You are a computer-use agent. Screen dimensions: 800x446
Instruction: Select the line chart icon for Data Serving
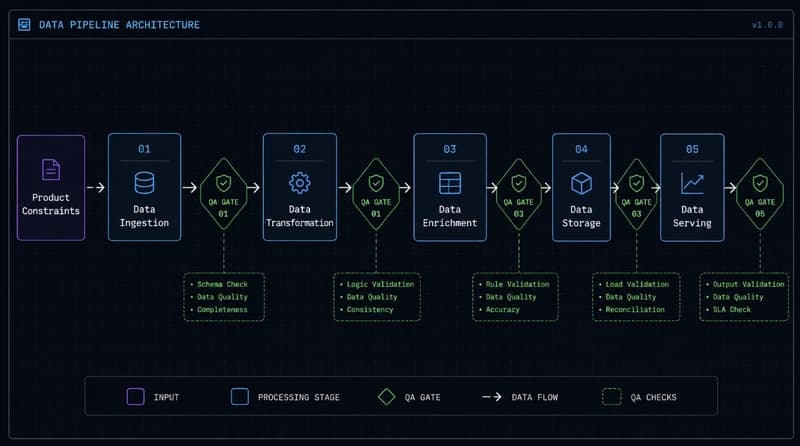(x=692, y=183)
